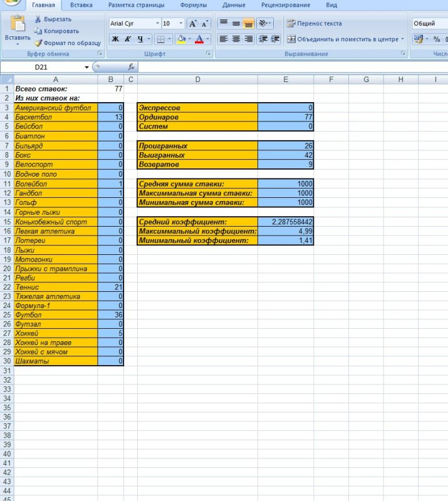Image resolution: width=448 pixels, height=501 pixels.
Task: Click Объединить и поместить в центре button
Action: 342,39
